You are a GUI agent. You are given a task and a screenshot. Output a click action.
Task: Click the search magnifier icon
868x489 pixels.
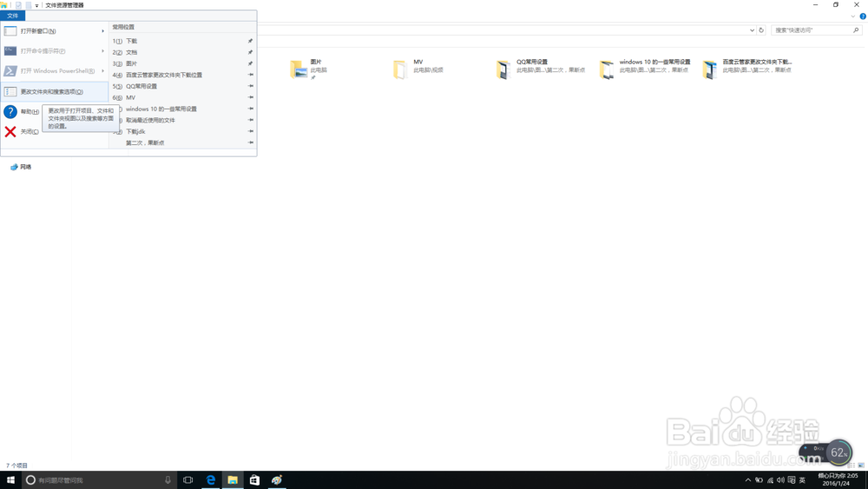[x=856, y=30]
